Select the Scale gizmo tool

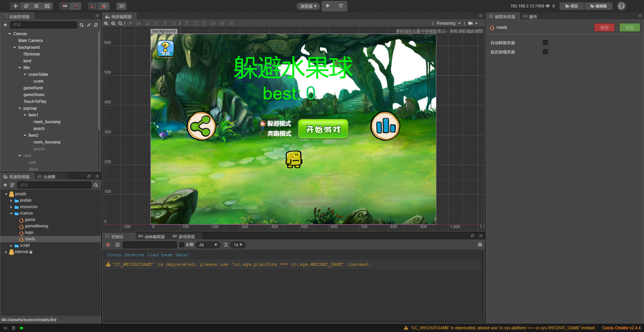pos(36,6)
